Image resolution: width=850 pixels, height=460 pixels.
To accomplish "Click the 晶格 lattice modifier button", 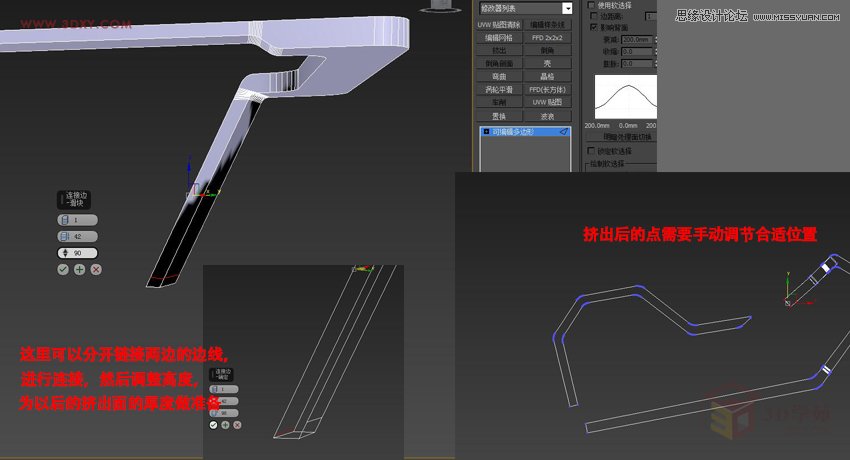I will (548, 76).
